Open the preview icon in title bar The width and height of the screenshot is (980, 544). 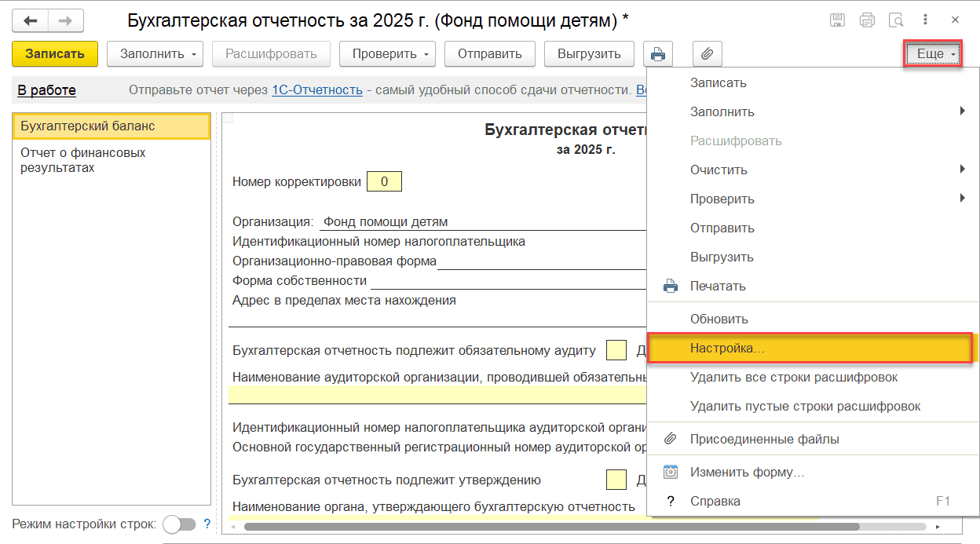click(895, 20)
